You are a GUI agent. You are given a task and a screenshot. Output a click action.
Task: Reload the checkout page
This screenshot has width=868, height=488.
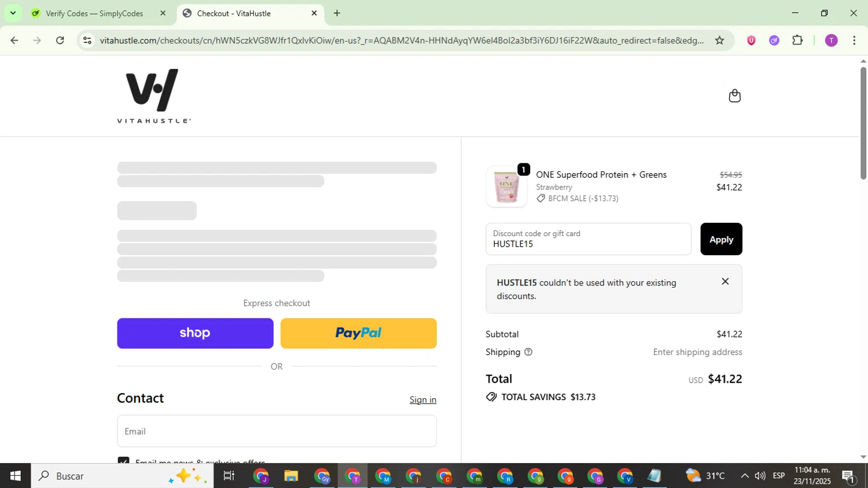coord(60,41)
